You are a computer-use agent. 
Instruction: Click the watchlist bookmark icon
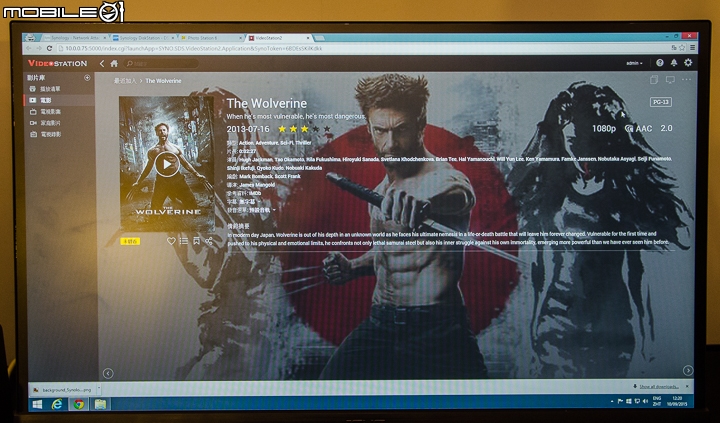pyautogui.click(x=197, y=241)
